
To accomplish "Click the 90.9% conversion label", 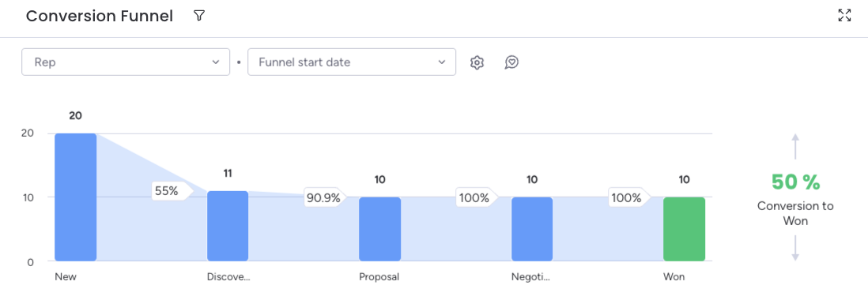I will pyautogui.click(x=325, y=198).
